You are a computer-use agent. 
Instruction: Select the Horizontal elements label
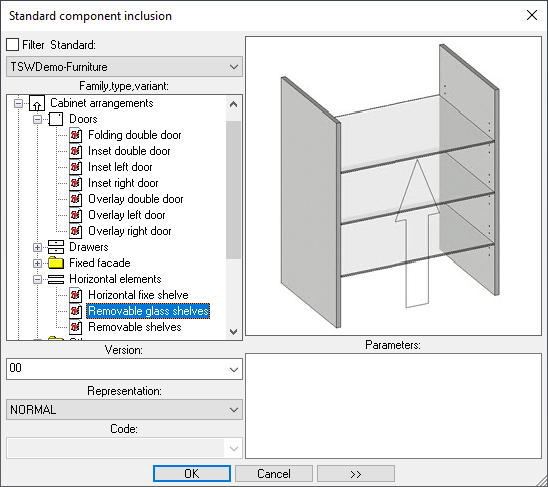click(x=115, y=279)
